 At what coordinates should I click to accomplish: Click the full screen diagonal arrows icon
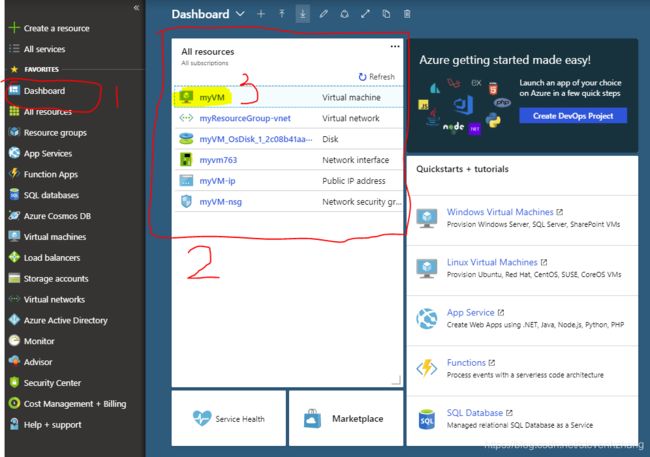point(365,14)
